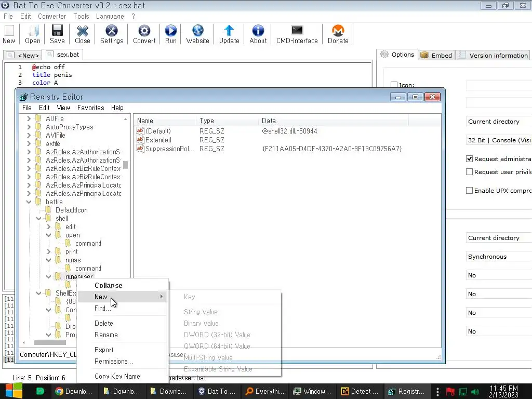This screenshot has width=532, height=399.
Task: Open the Language menu
Action: pos(110,16)
